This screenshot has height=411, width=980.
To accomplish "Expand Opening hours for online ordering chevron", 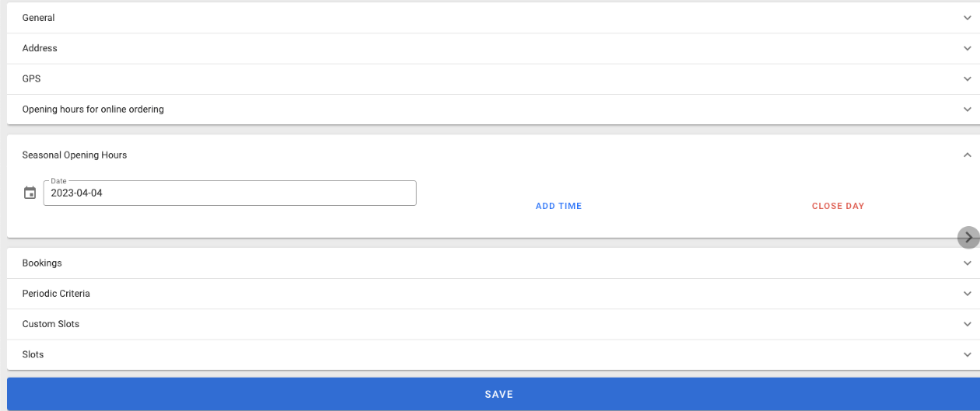I will coord(968,110).
